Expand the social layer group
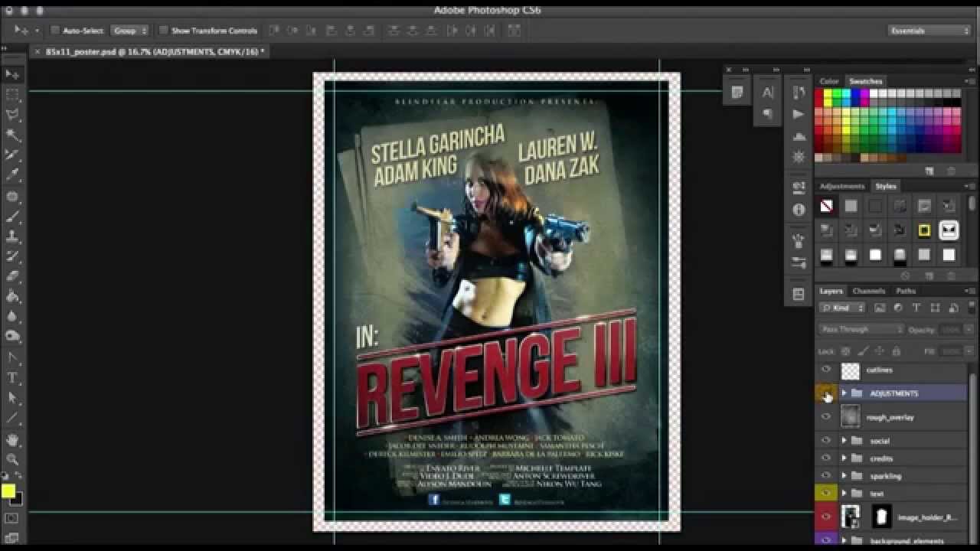 [844, 441]
